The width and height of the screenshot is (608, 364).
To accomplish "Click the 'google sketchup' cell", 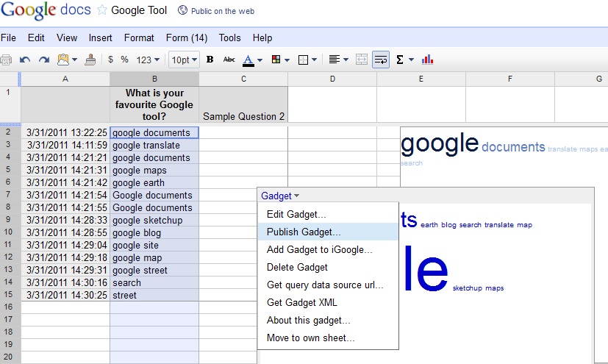I will click(x=154, y=220).
